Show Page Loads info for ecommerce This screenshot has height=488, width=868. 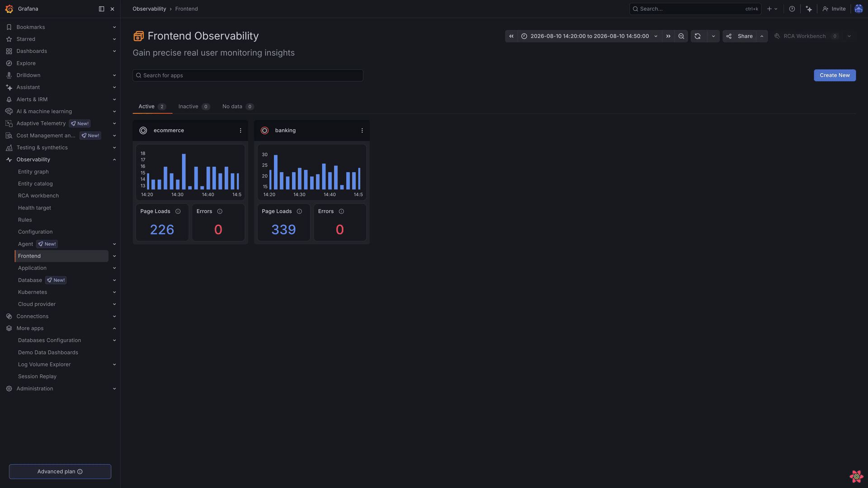[178, 211]
